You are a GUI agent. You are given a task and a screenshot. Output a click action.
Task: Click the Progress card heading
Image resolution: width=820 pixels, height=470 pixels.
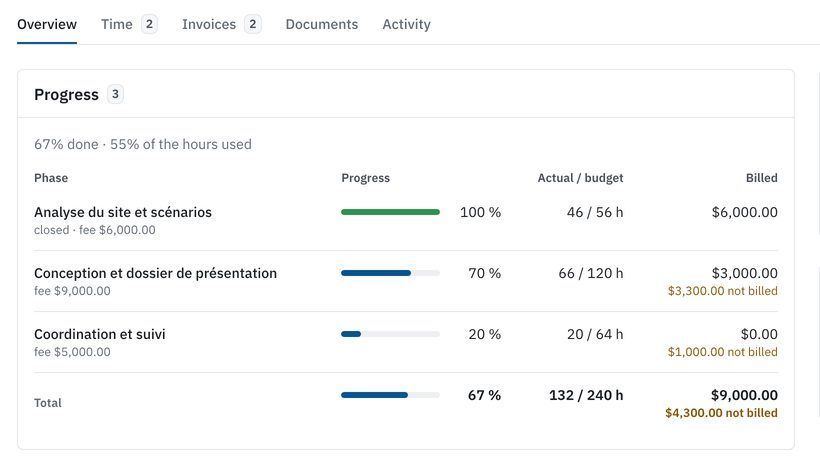tap(66, 95)
